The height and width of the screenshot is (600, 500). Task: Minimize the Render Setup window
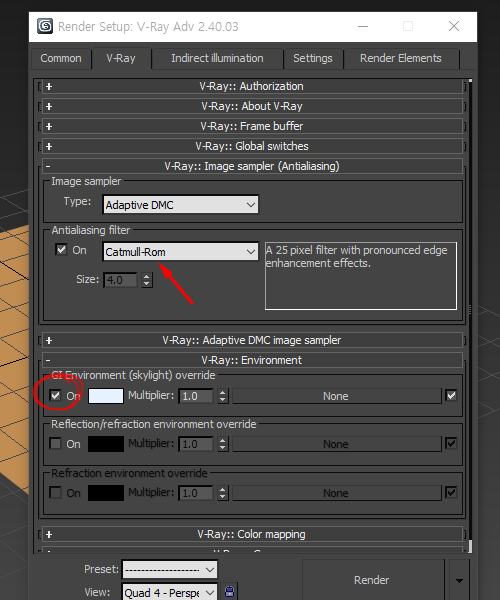pyautogui.click(x=363, y=26)
